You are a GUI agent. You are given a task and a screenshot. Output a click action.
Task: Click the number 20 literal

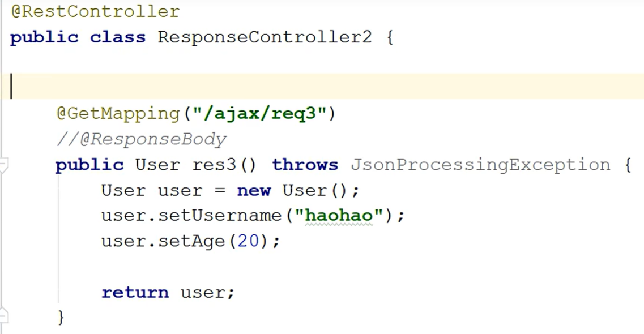coord(249,241)
